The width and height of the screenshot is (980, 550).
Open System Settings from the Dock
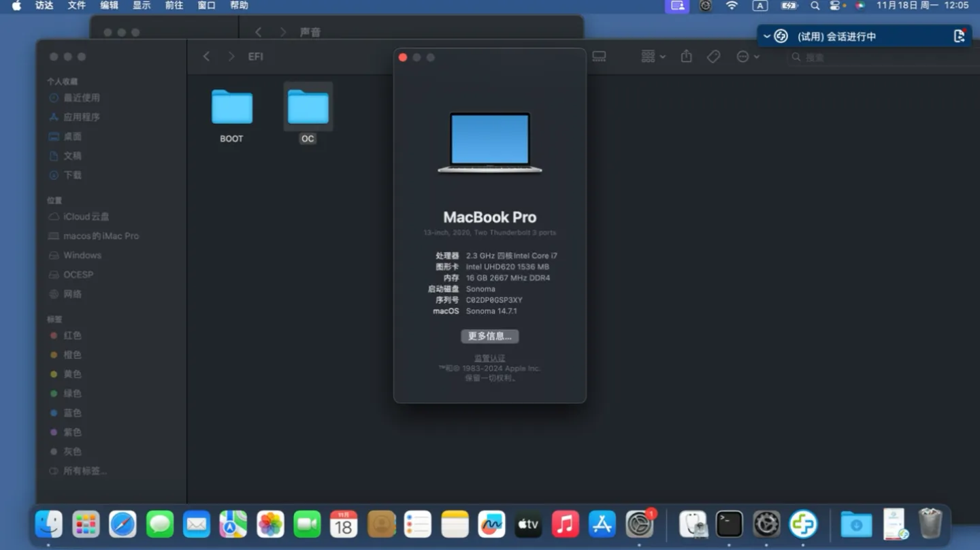pyautogui.click(x=640, y=524)
